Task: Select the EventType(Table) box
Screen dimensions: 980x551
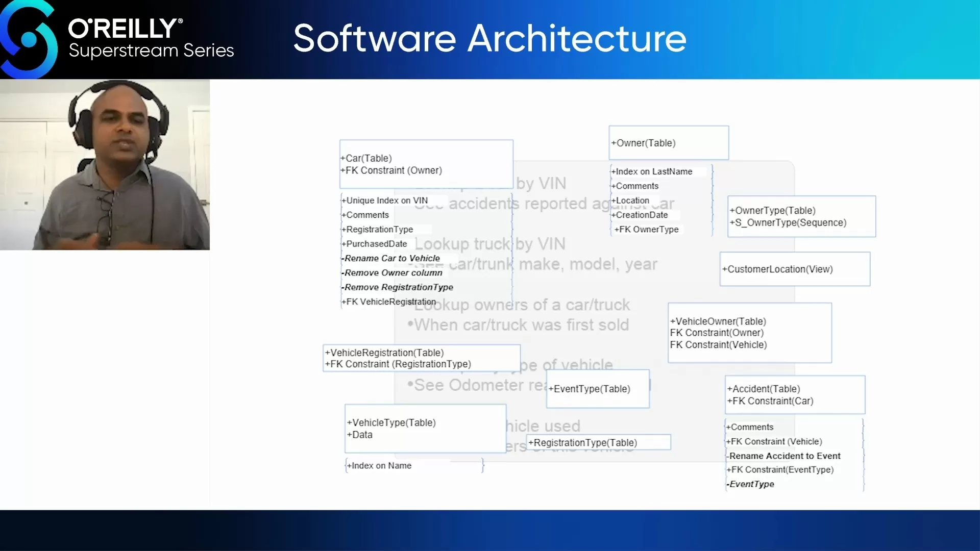Action: pos(598,389)
